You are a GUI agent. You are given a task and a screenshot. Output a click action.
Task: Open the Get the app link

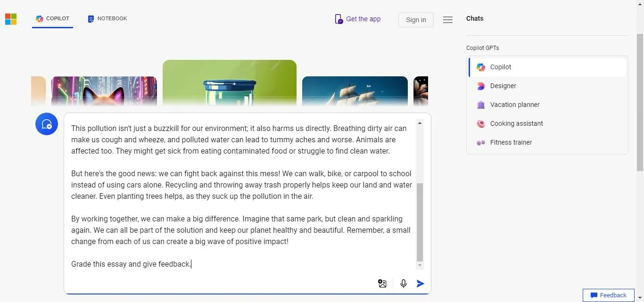357,19
